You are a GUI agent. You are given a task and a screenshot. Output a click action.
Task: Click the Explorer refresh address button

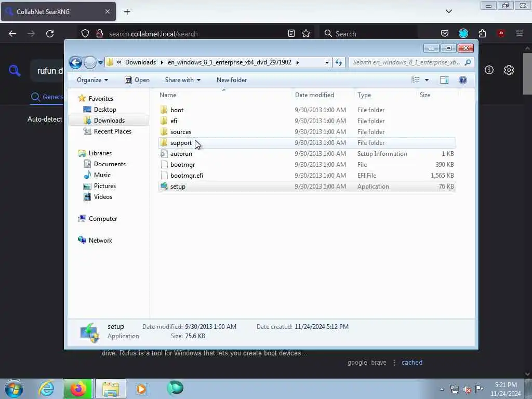(x=339, y=62)
